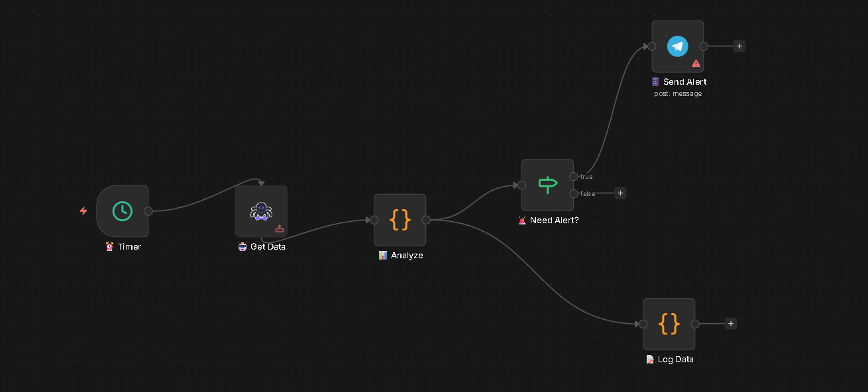Click the false output label of Need Alert?

coord(587,193)
